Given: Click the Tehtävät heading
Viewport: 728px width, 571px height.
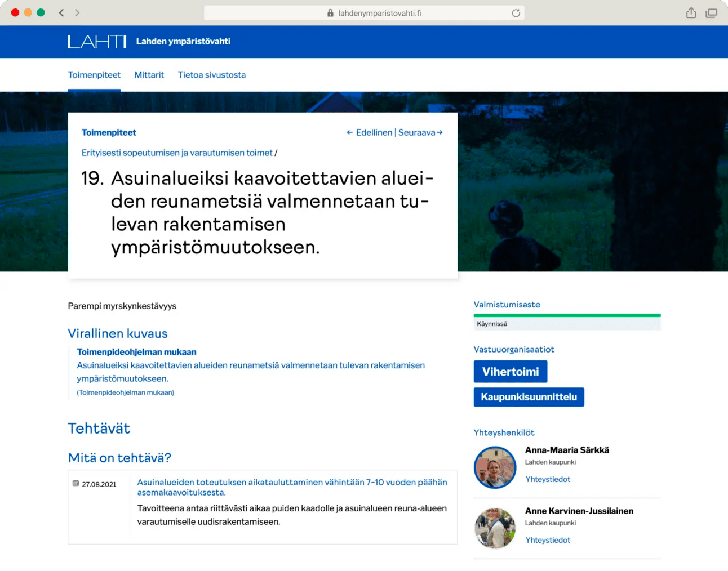Looking at the screenshot, I should (99, 429).
